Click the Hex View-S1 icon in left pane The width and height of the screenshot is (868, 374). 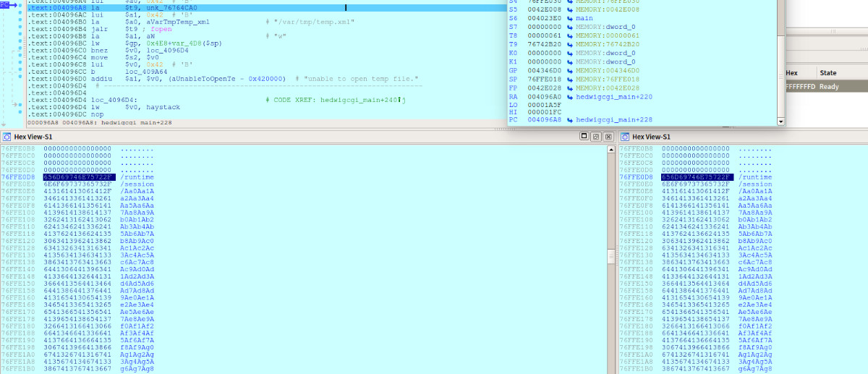pyautogui.click(x=7, y=137)
